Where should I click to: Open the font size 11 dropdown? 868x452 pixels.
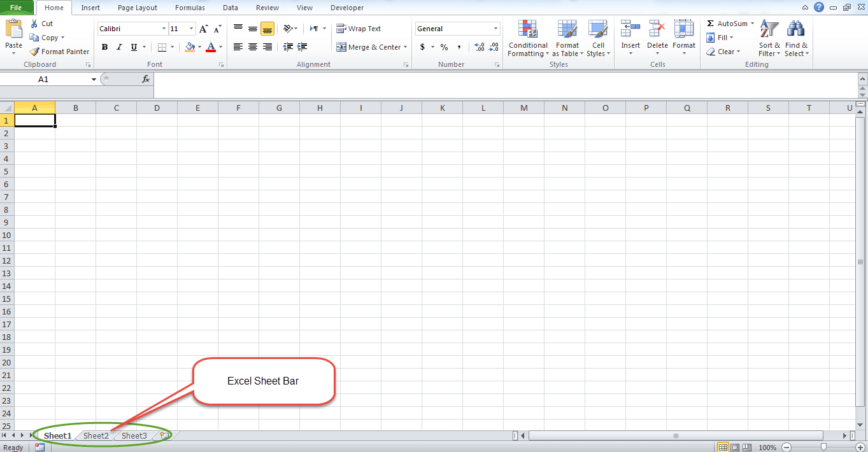click(192, 29)
